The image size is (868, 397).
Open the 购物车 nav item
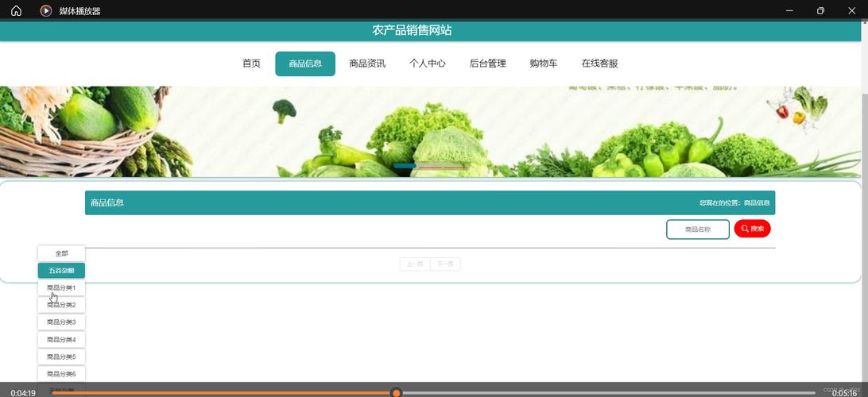point(544,64)
